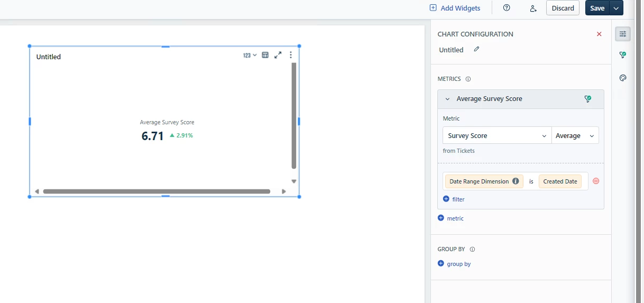The height and width of the screenshot is (303, 644).
Task: Close the Chart Configuration panel
Action: click(599, 34)
